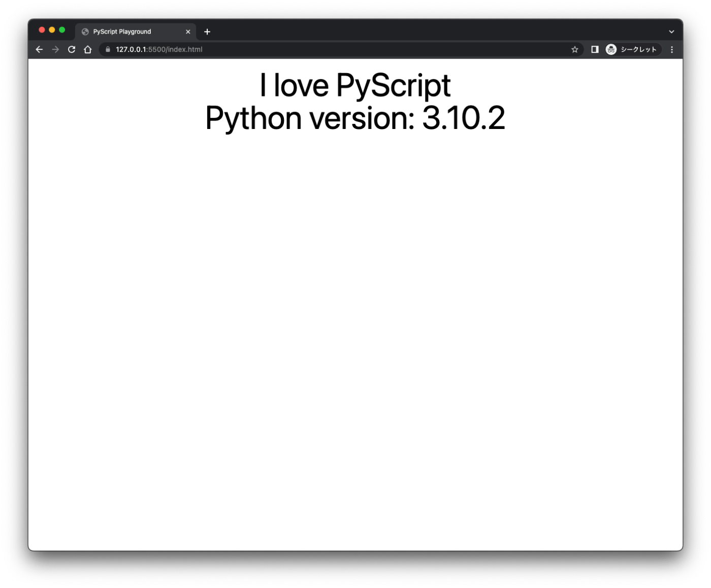Viewport: 711px width, 588px height.
Task: Minimize window with the yellow button
Action: [52, 30]
